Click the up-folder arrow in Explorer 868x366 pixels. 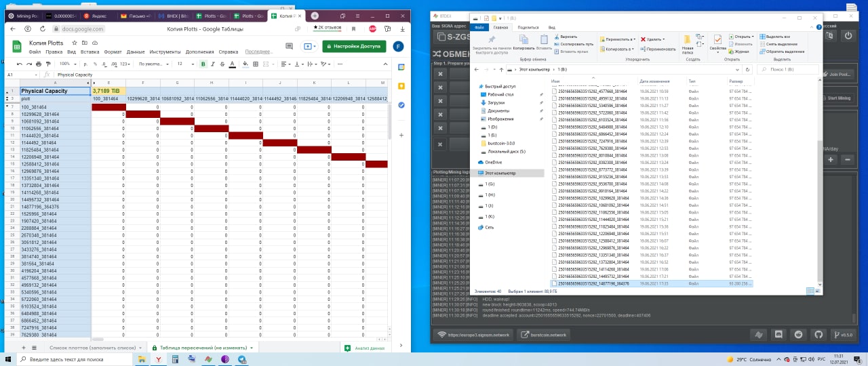click(500, 69)
